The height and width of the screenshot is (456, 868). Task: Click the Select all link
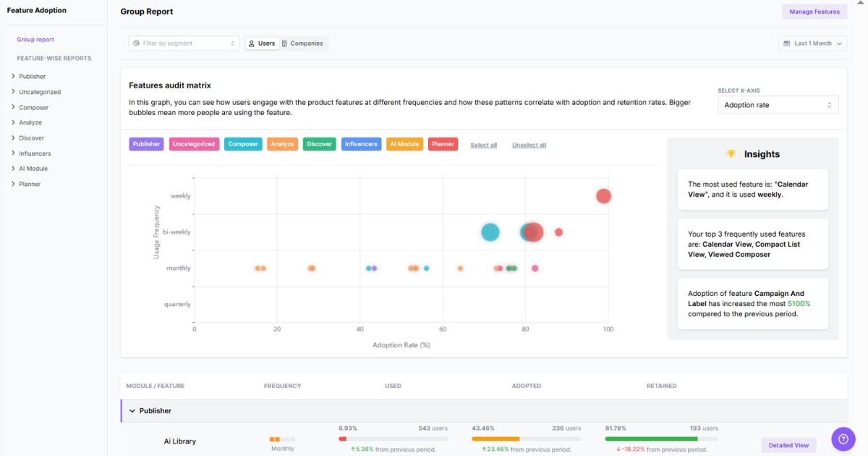point(483,144)
